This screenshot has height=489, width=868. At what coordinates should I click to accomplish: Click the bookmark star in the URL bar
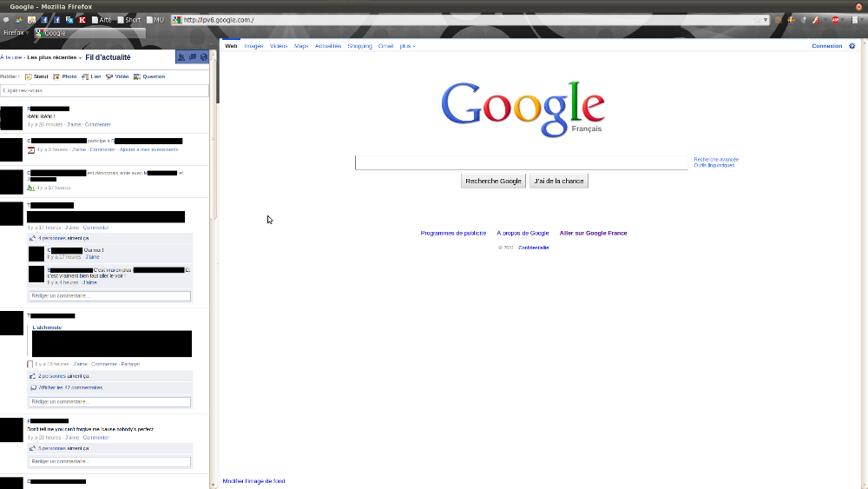pos(757,20)
